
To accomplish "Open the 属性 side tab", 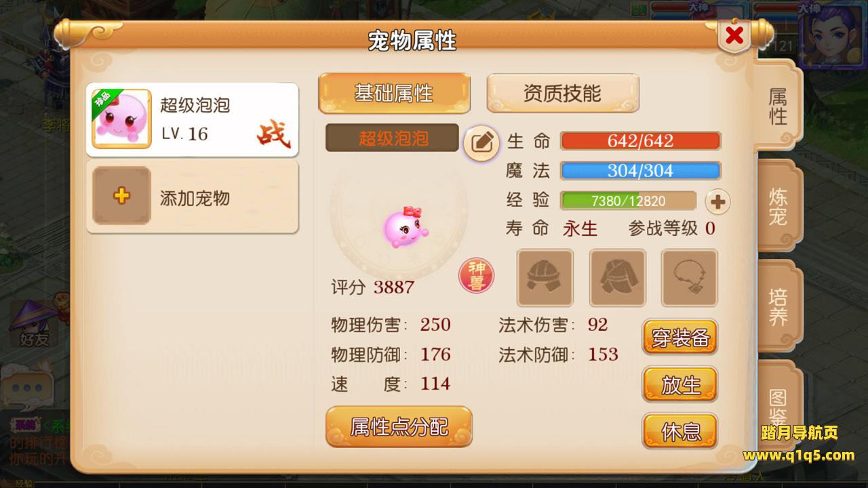I will click(x=777, y=106).
